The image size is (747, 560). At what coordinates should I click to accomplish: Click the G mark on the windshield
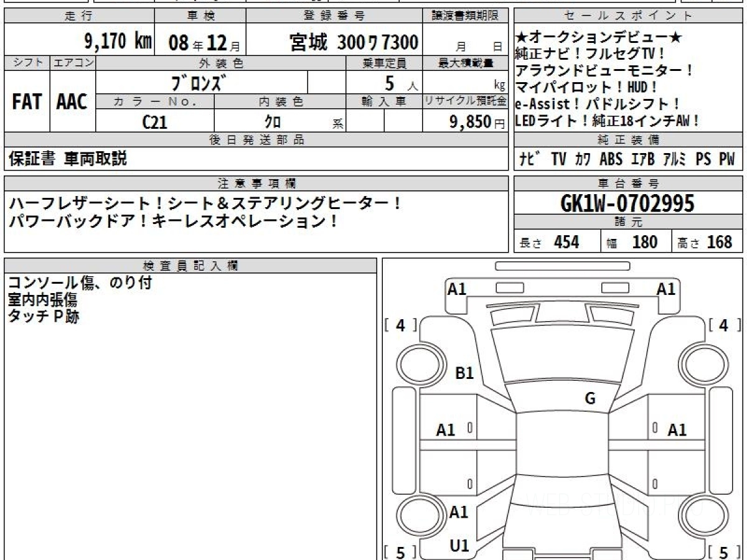(590, 399)
